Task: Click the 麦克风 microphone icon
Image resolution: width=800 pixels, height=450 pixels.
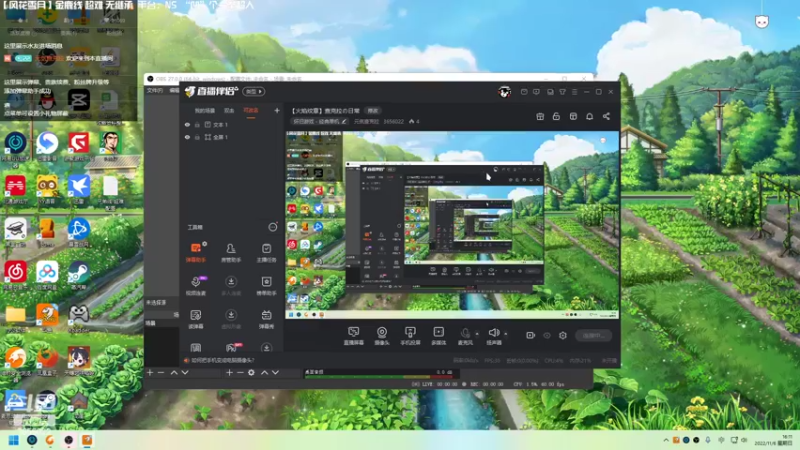Action: (465, 334)
